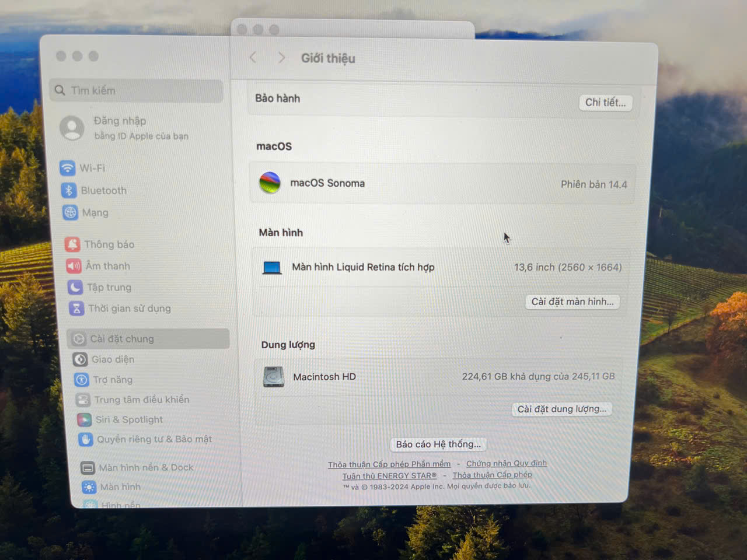Open Báo cáo Hệ thống... button
This screenshot has height=560, width=747.
tap(438, 444)
